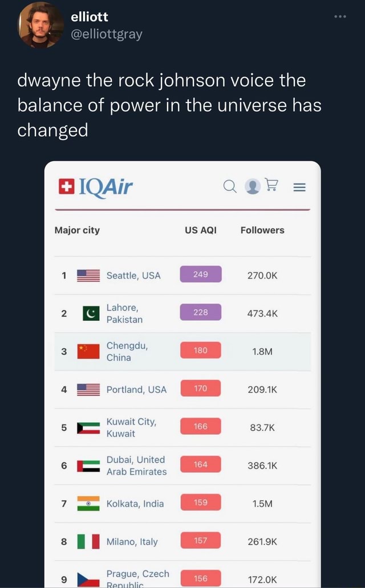
Task: Open the IQAir user profile icon
Action: (252, 186)
